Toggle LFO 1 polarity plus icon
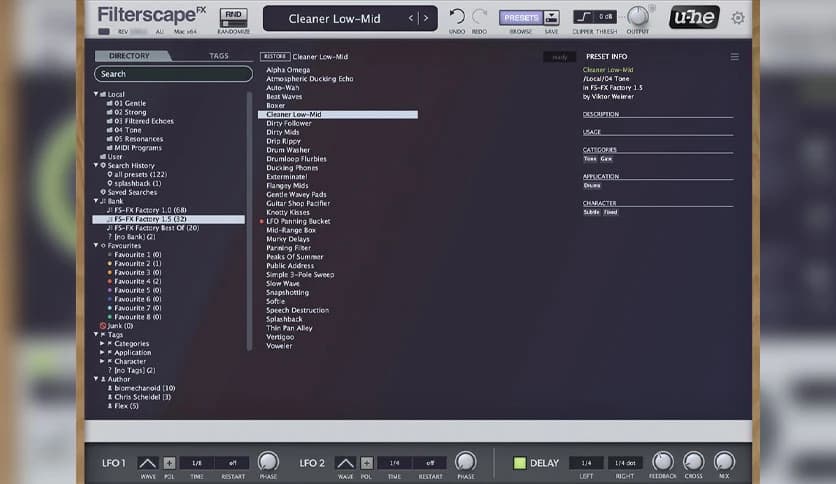 pyautogui.click(x=169, y=463)
